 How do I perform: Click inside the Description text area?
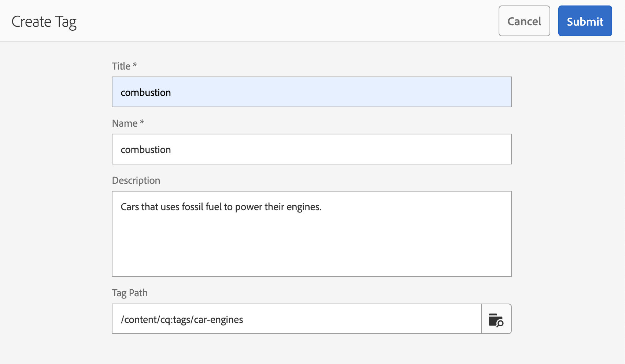click(311, 234)
